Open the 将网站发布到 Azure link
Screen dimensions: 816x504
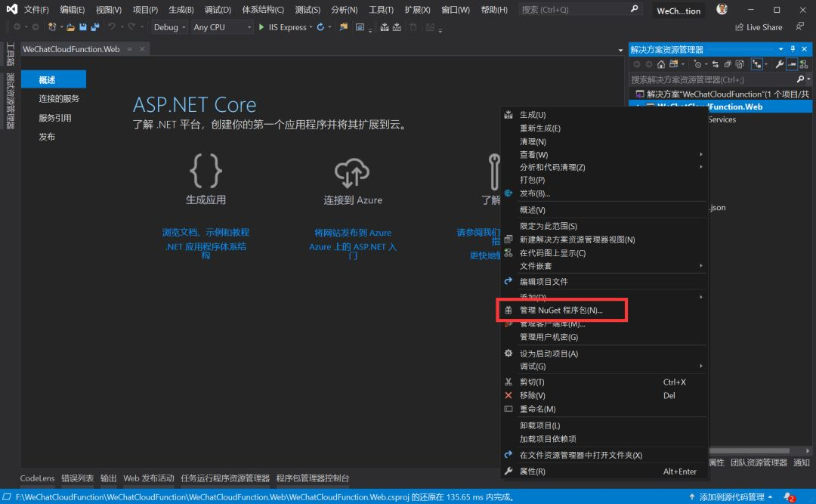(x=353, y=232)
